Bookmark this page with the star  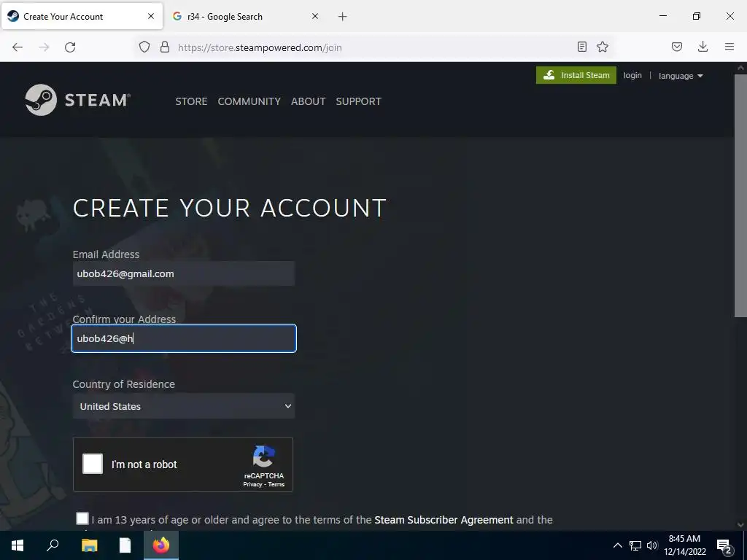[603, 47]
